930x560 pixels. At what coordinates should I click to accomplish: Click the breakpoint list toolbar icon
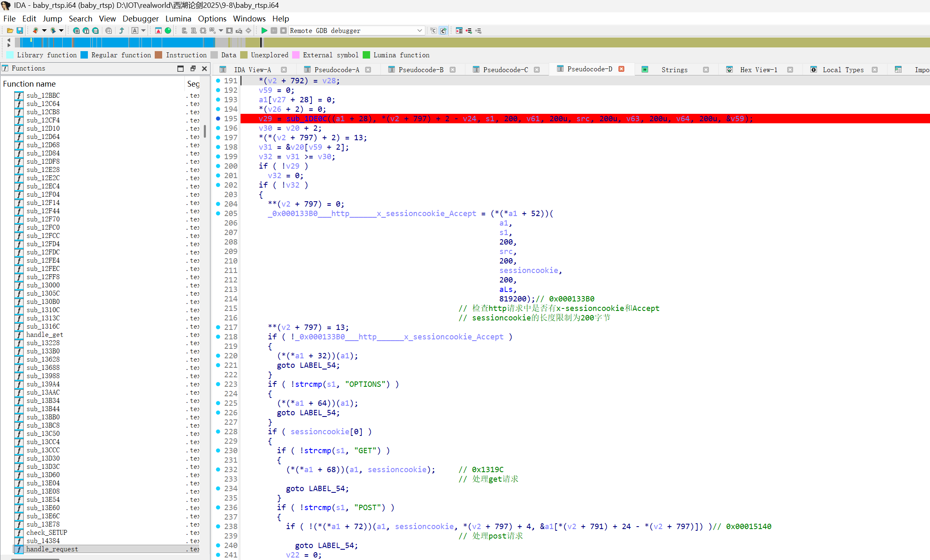coord(459,31)
